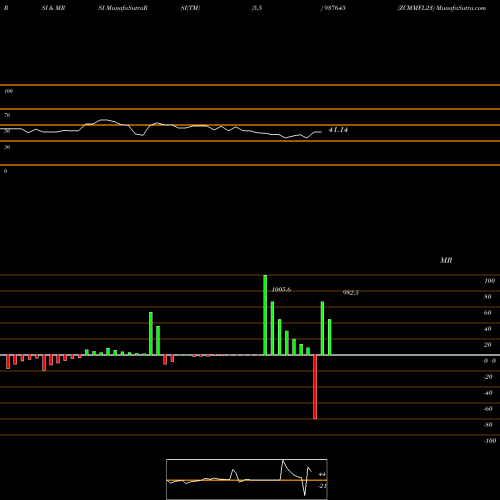Click the MR axis label -60
Image resolution: width=500 pixels, height=500 pixels.
tap(488, 409)
